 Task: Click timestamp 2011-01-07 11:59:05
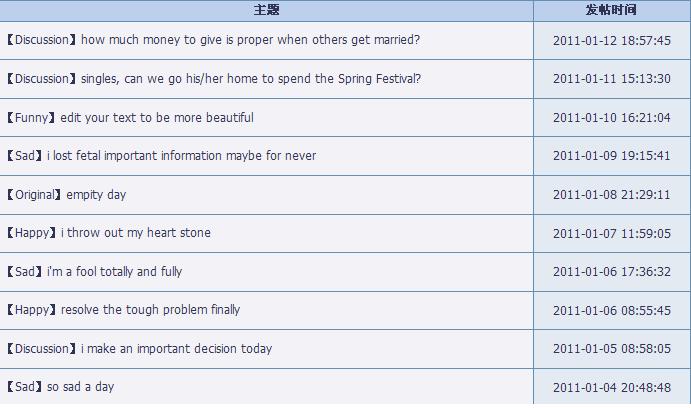pos(611,233)
